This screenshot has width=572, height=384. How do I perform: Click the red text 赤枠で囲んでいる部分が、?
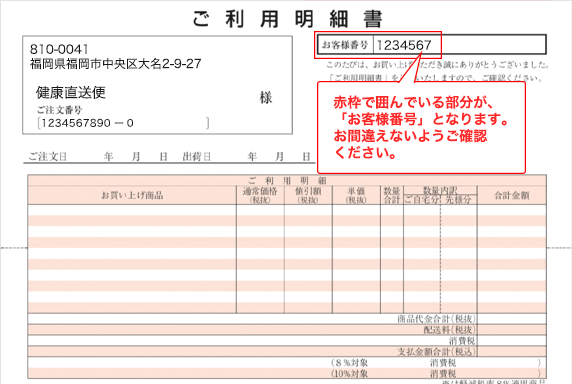pyautogui.click(x=413, y=102)
